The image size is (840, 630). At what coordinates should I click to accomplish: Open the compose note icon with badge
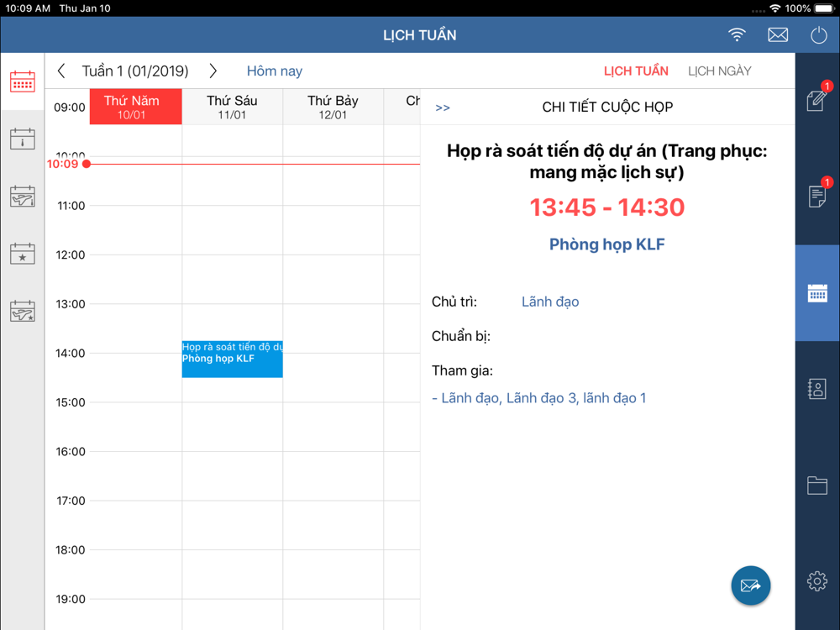817,97
